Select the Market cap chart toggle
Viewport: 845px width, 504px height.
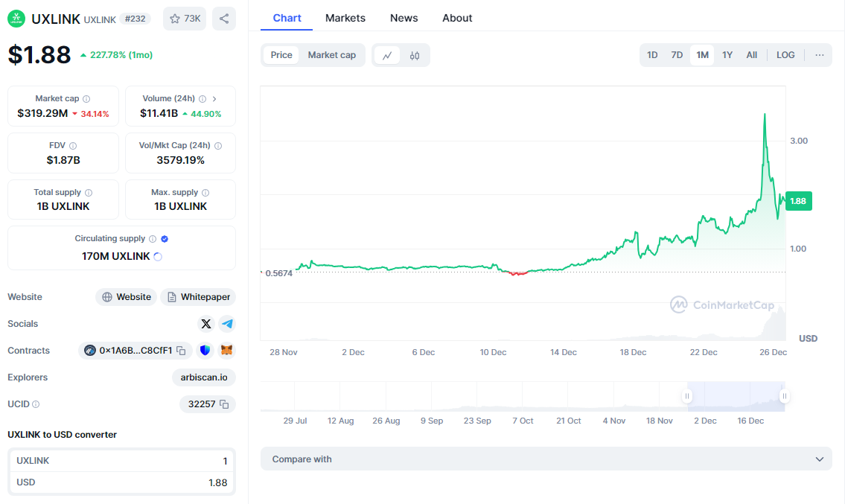click(x=332, y=55)
